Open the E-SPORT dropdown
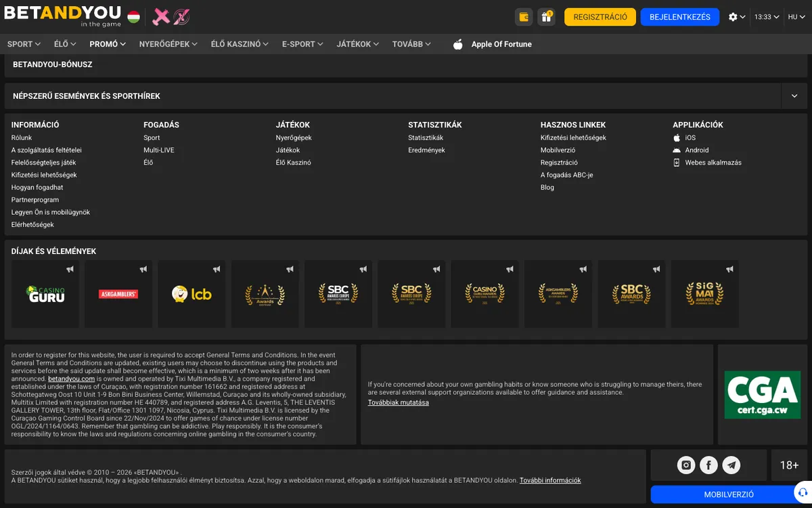Screen dimensions: 812x508 (x=302, y=44)
